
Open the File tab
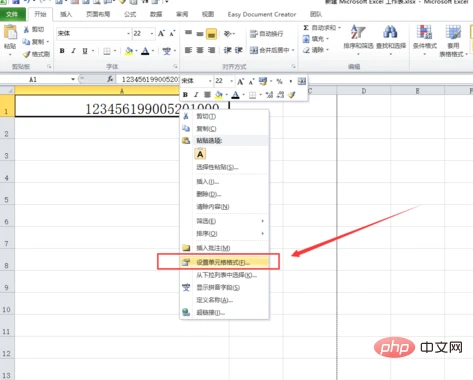tap(12, 14)
